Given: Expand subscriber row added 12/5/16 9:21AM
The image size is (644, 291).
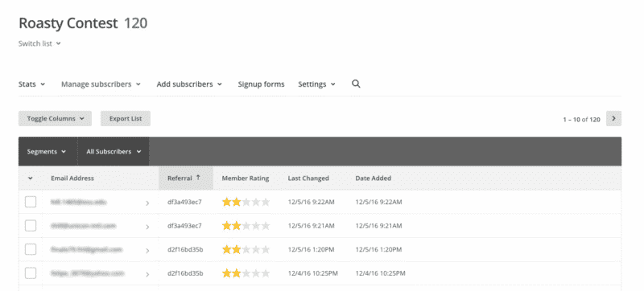Looking at the screenshot, I should click(147, 227).
